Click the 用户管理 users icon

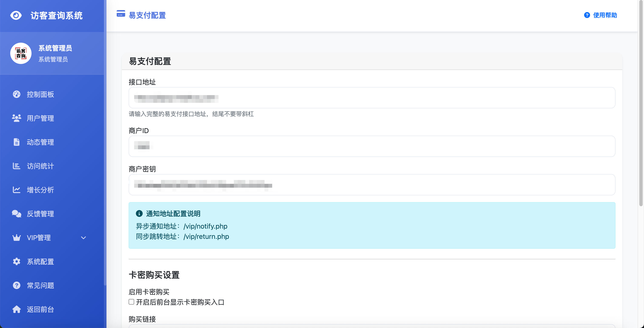point(16,118)
